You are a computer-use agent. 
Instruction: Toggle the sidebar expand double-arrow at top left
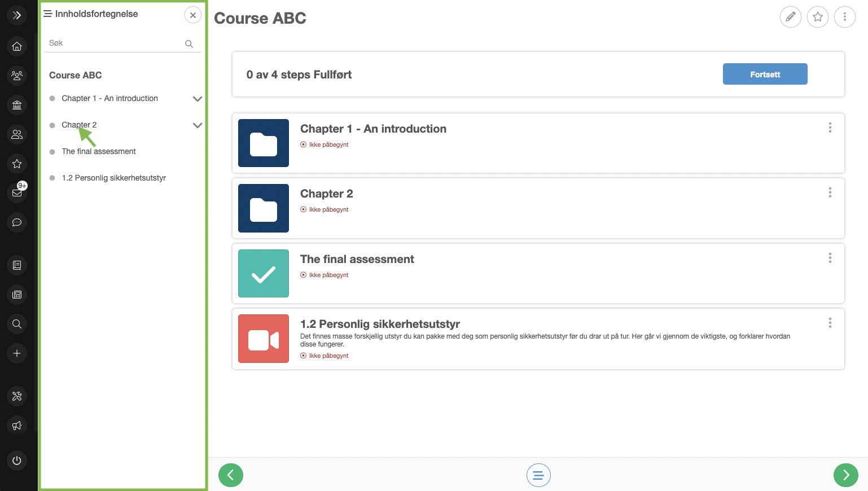point(17,15)
